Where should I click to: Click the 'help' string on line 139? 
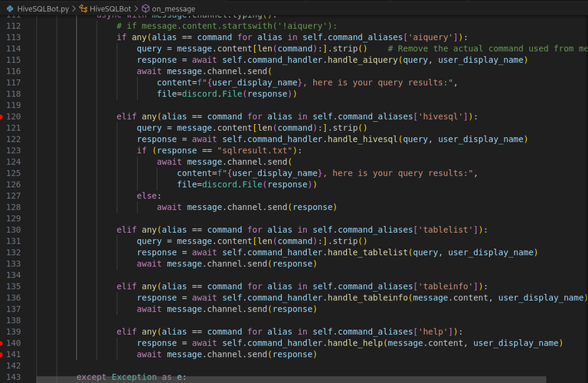(x=433, y=332)
